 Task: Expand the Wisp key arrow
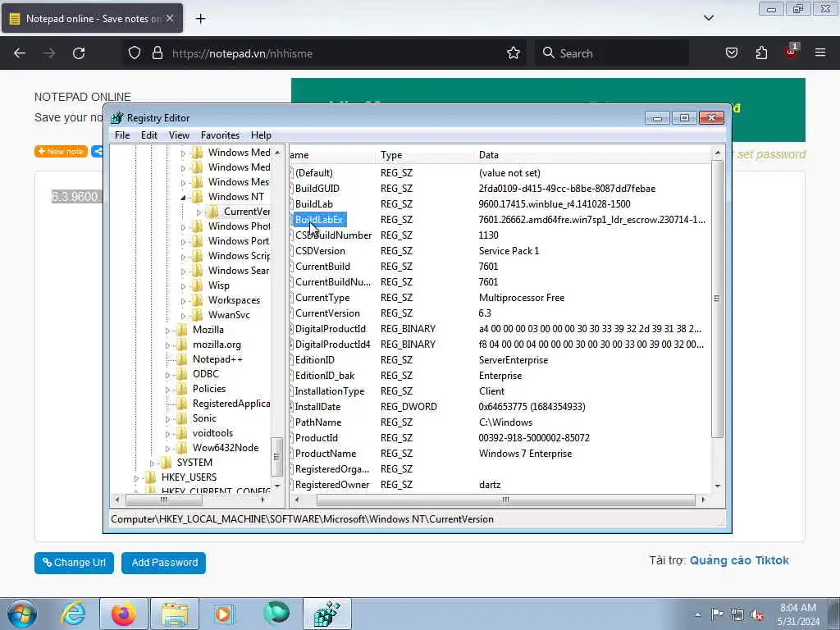[x=183, y=286]
